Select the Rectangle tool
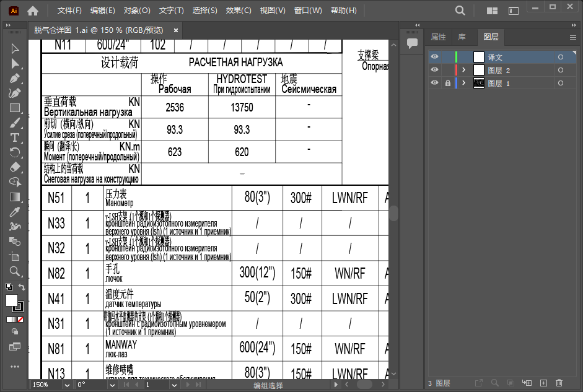Screen dimensions: 583x392 pyautogui.click(x=15, y=108)
